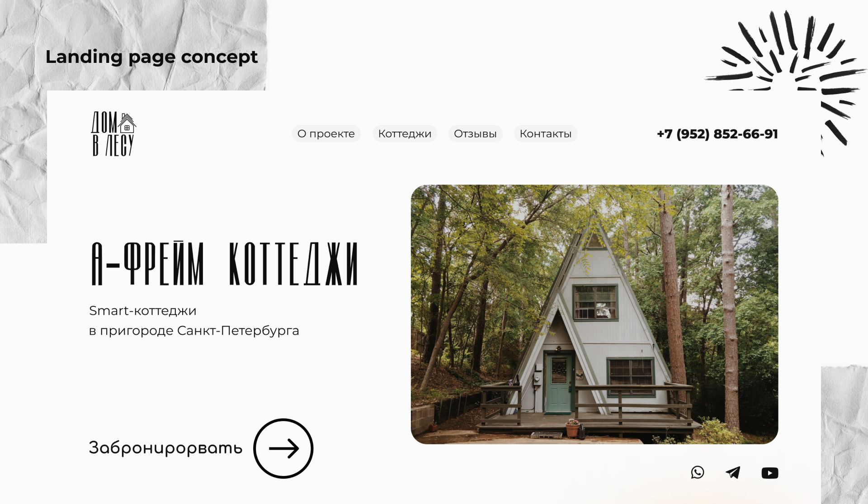This screenshot has height=504, width=868.
Task: Click the Забронирорвать booking link
Action: (165, 448)
